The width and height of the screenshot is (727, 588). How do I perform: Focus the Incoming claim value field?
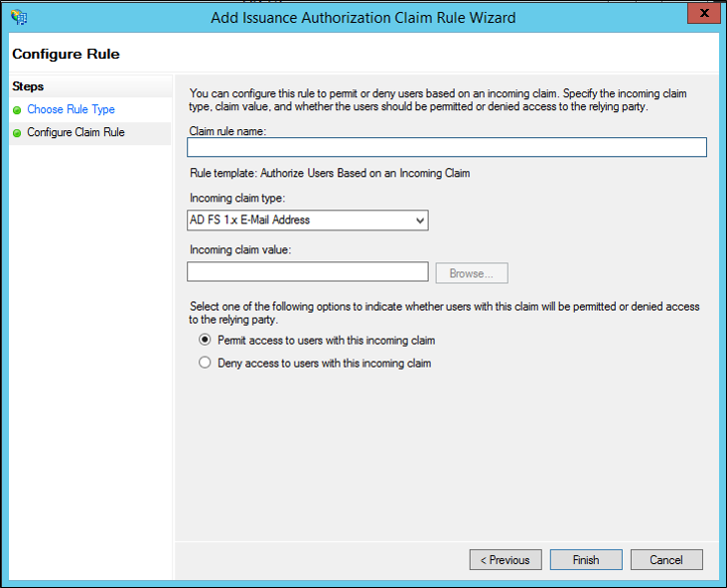click(x=308, y=272)
